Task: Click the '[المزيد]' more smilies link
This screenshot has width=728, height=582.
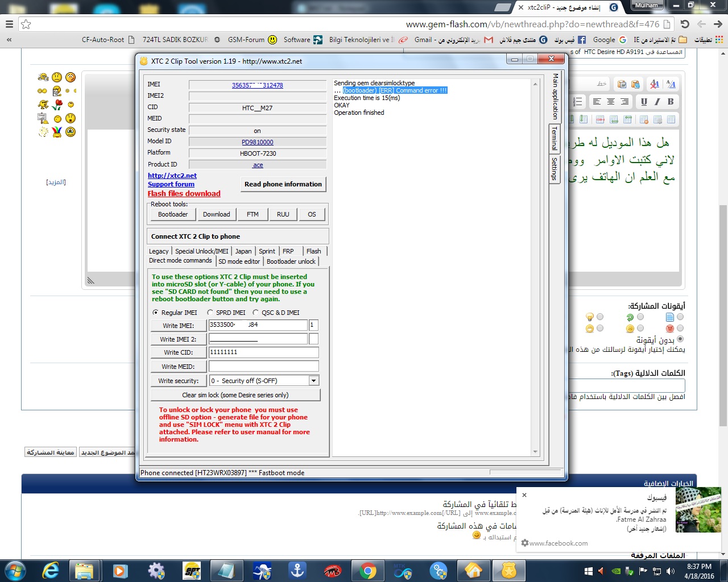Action: coord(56,182)
